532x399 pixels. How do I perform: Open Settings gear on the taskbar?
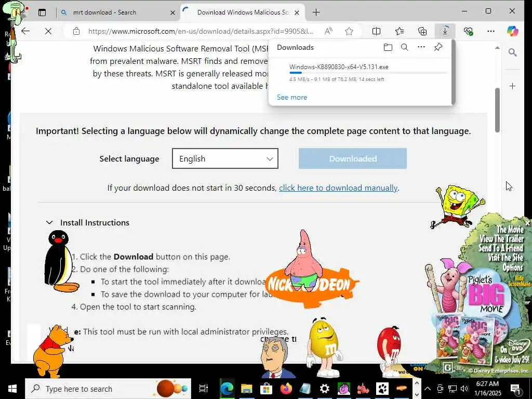[x=324, y=389]
